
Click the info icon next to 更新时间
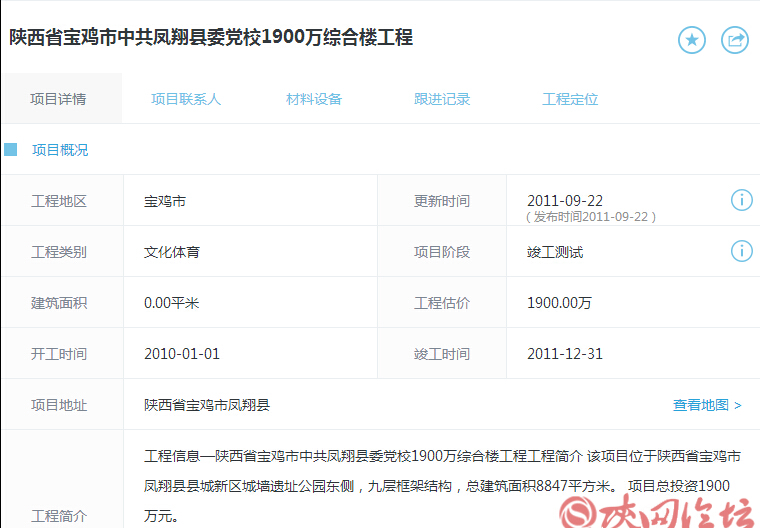(741, 200)
